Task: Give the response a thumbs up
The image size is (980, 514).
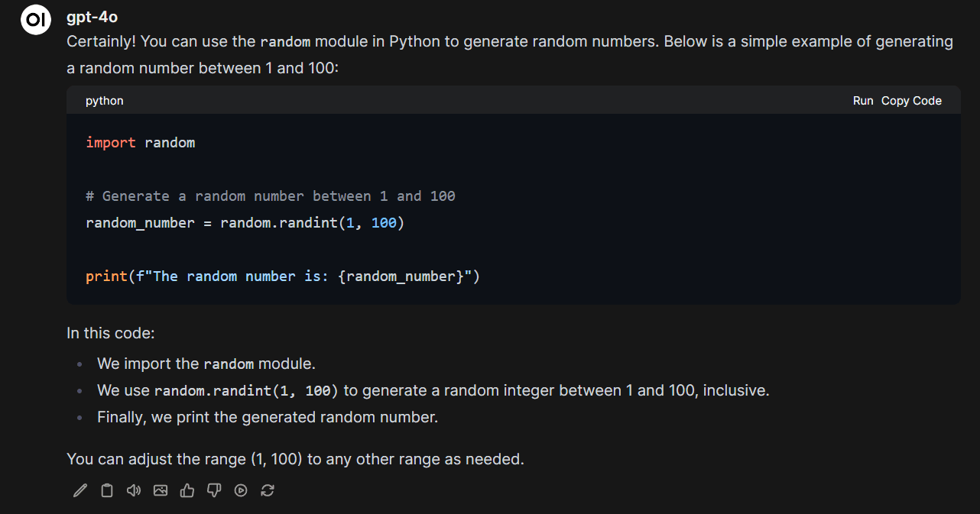Action: coord(187,490)
